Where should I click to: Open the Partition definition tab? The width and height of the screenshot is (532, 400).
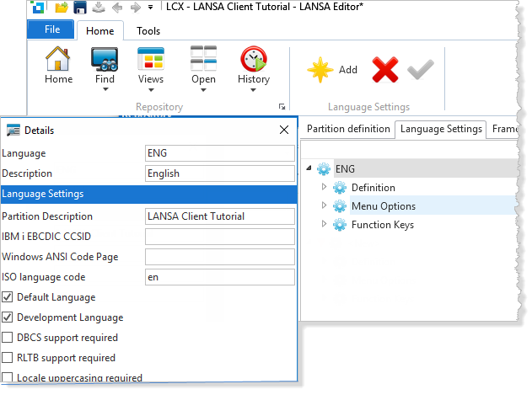[348, 129]
